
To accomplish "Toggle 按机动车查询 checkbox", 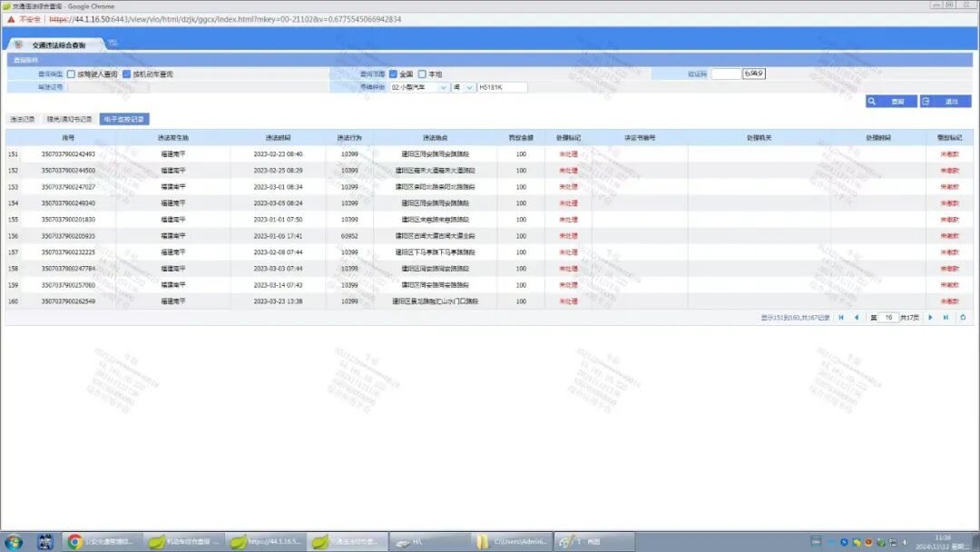I will 126,74.
